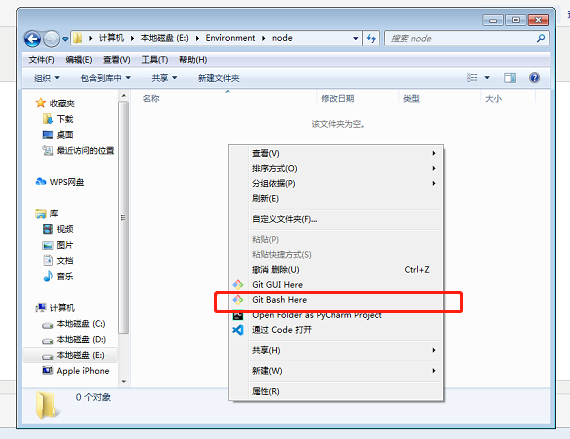Open the 包含到库中 dropdown
570x439 pixels.
(x=105, y=78)
